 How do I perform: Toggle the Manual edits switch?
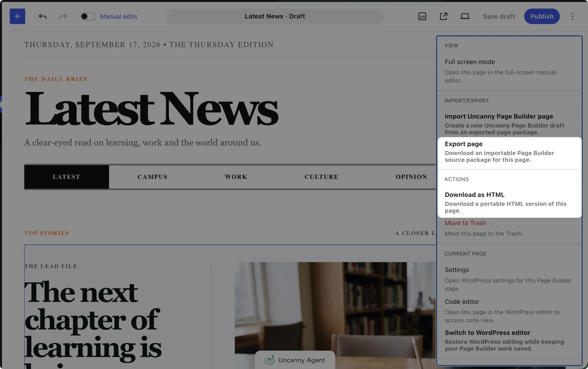[x=88, y=16]
